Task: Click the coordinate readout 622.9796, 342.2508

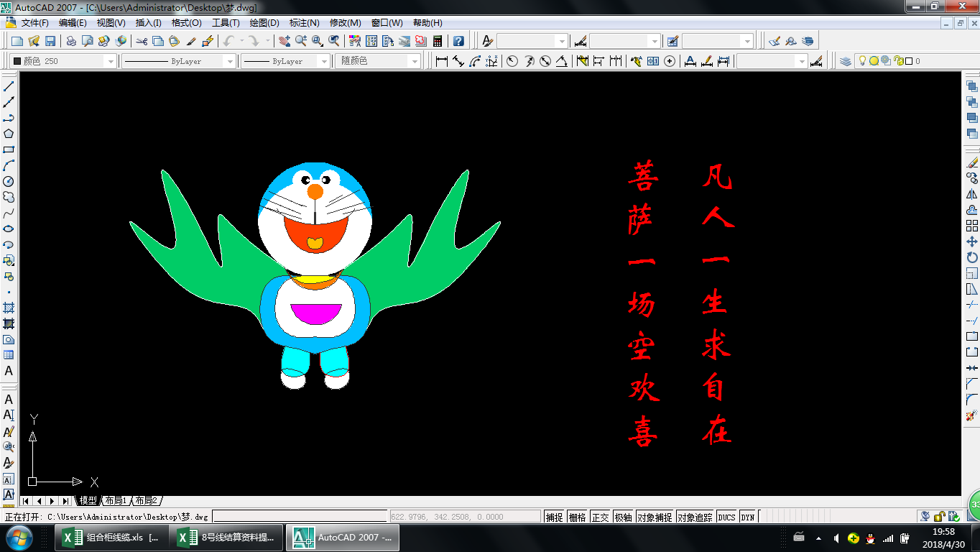Action: [466, 517]
